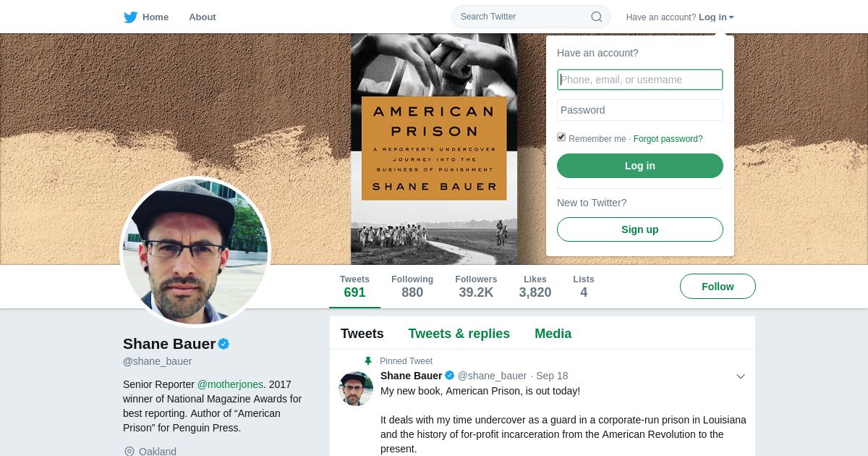Open the Forgot password link
The image size is (868, 456).
coord(668,139)
